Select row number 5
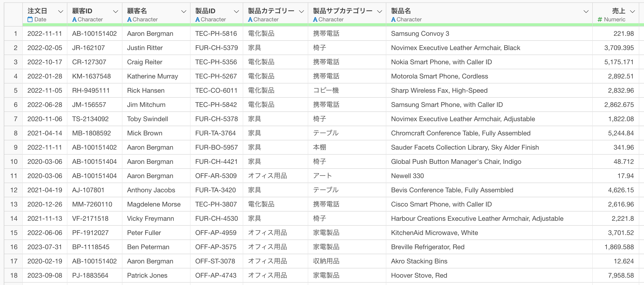 click(x=15, y=90)
